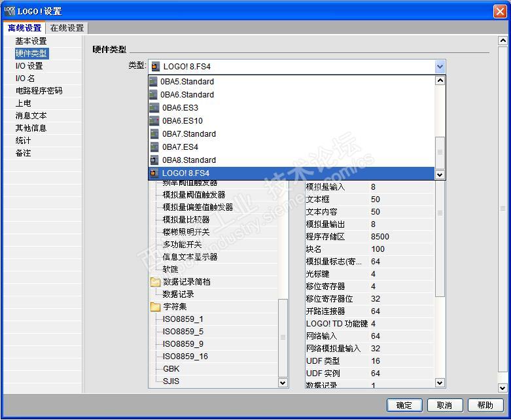Select the 硬件类型 category

coord(31,54)
